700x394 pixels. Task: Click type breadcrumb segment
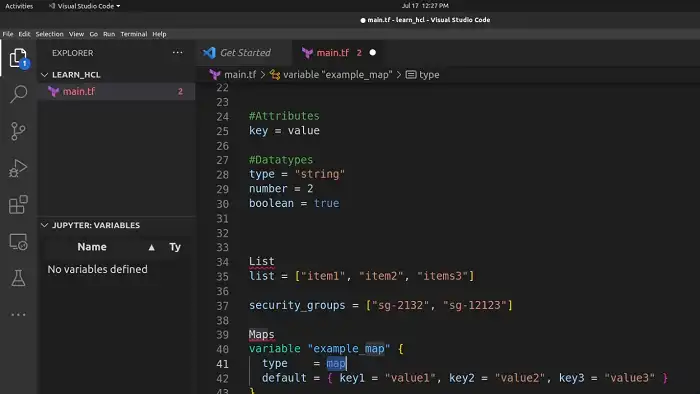coord(429,75)
